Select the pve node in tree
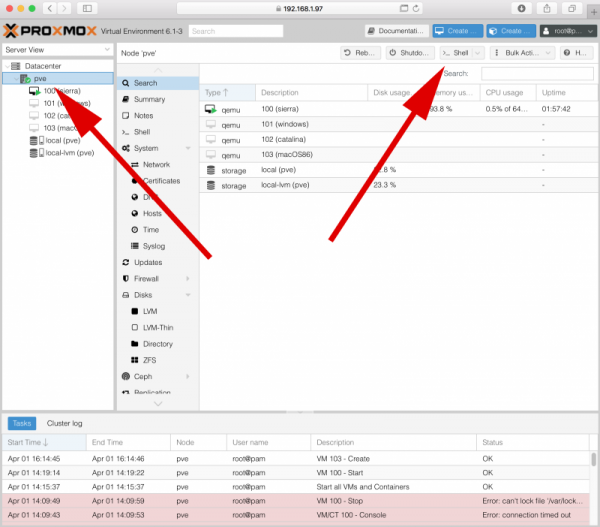 tap(58, 78)
